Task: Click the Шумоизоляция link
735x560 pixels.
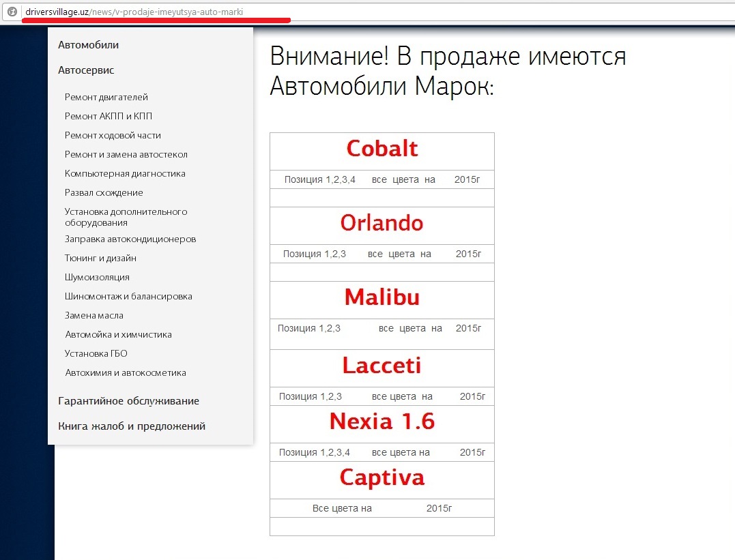Action: click(97, 278)
